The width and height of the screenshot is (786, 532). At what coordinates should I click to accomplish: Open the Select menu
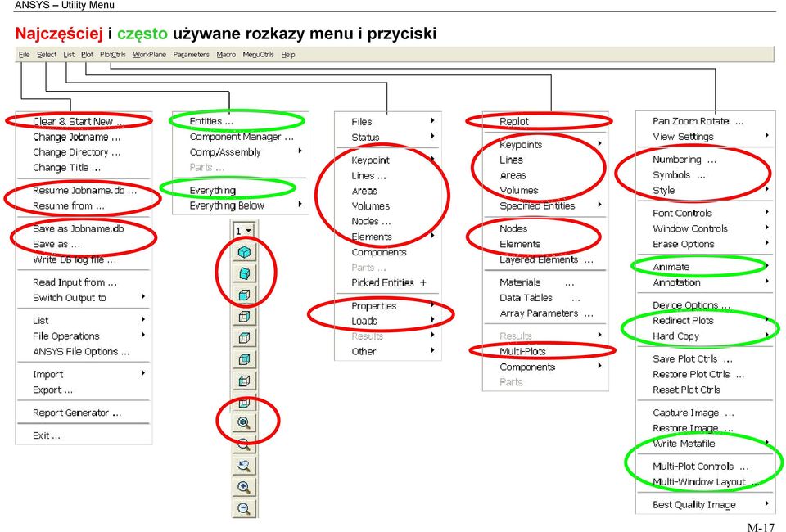[47, 55]
